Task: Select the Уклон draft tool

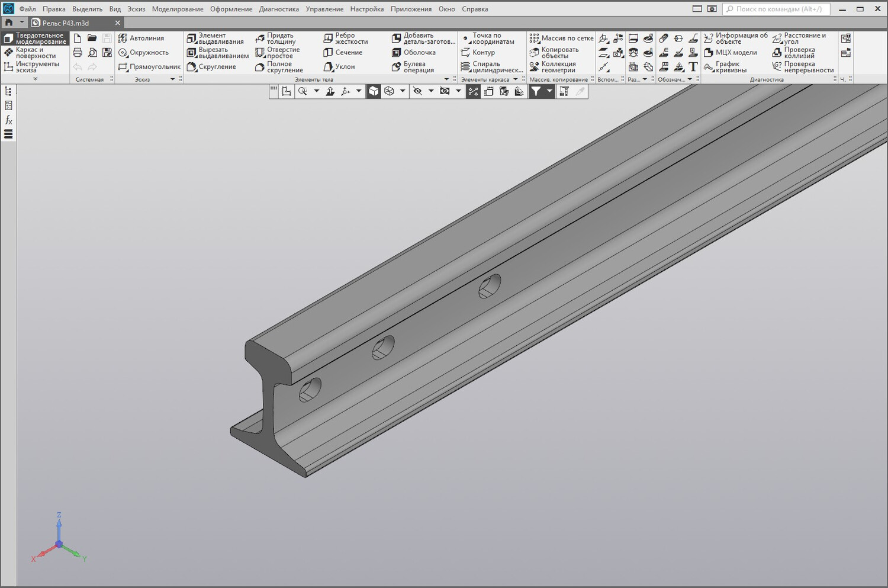Action: pyautogui.click(x=339, y=67)
